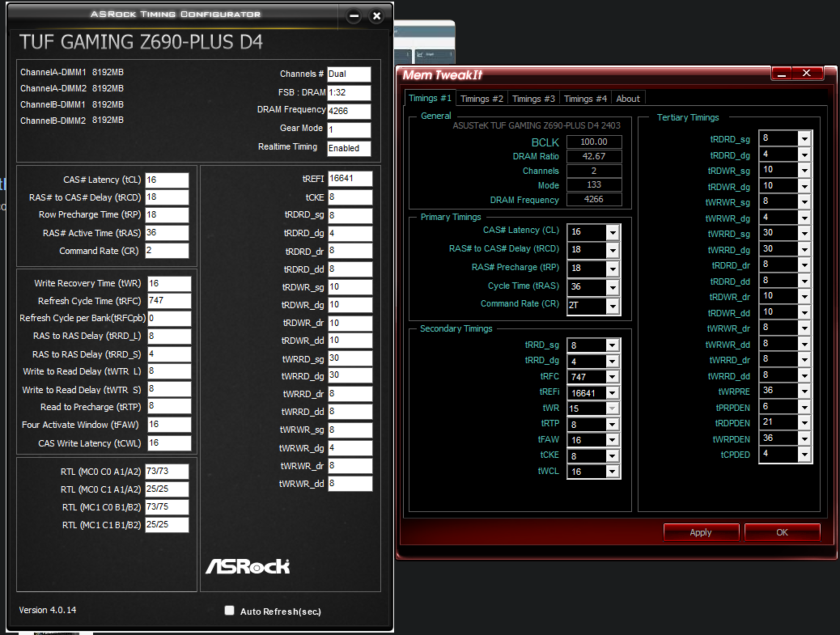
Task: Click the Channels # Dual field
Action: [349, 74]
